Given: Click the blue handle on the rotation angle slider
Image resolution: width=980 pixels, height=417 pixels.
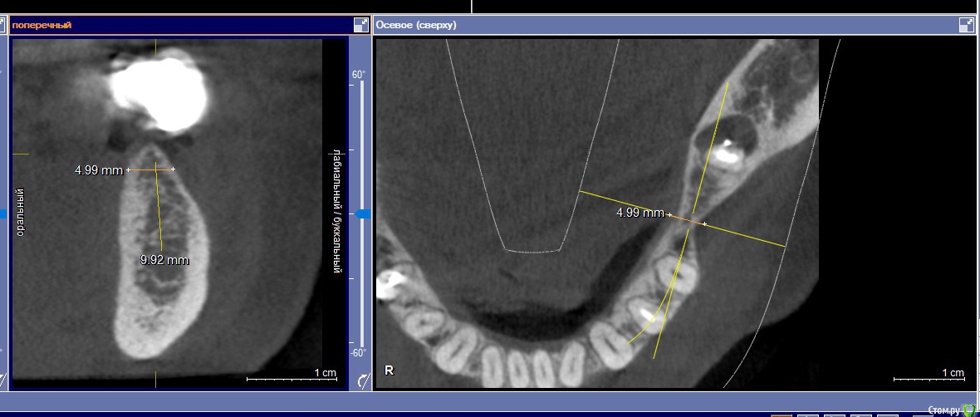Looking at the screenshot, I should click(x=362, y=214).
